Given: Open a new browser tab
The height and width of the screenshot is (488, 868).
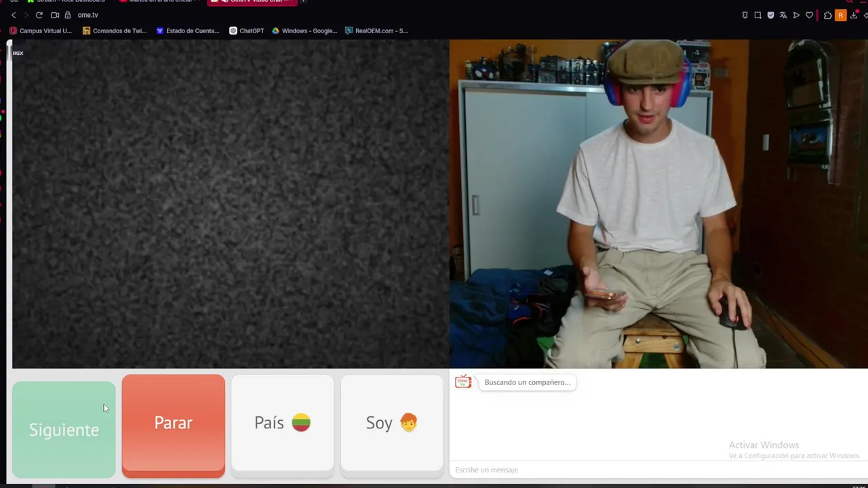Looking at the screenshot, I should point(303,1).
